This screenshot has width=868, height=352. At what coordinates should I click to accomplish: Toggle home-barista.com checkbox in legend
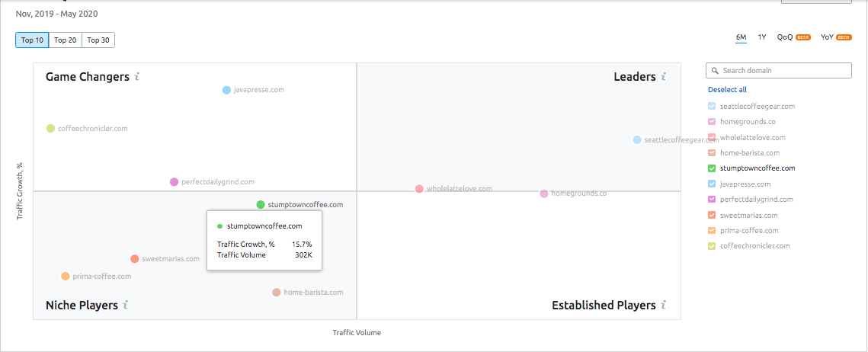(x=712, y=152)
